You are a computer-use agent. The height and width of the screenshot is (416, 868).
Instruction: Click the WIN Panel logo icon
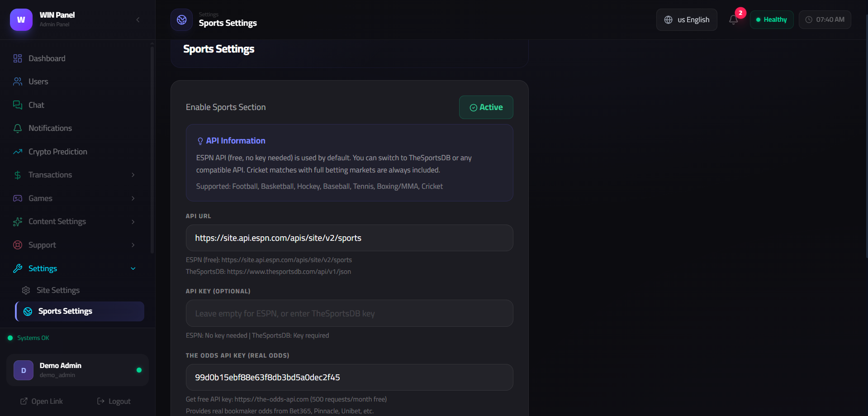[21, 20]
